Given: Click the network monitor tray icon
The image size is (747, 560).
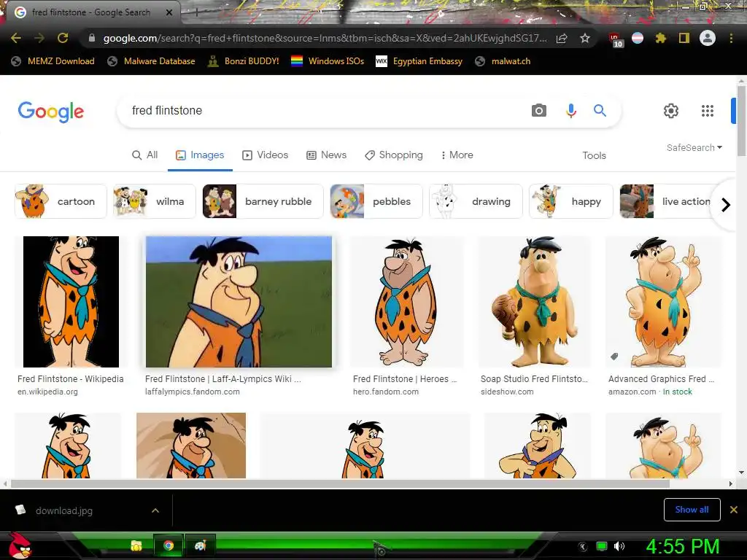Looking at the screenshot, I should (x=602, y=546).
